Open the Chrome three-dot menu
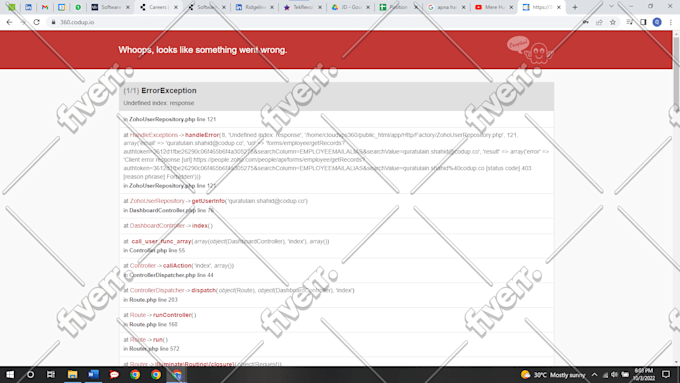This screenshot has width=680, height=383. [671, 22]
